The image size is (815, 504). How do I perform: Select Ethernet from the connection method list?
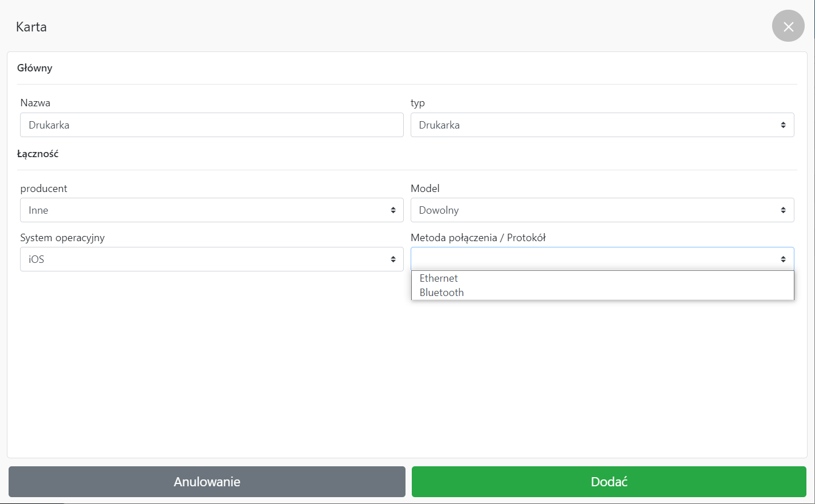(x=439, y=278)
